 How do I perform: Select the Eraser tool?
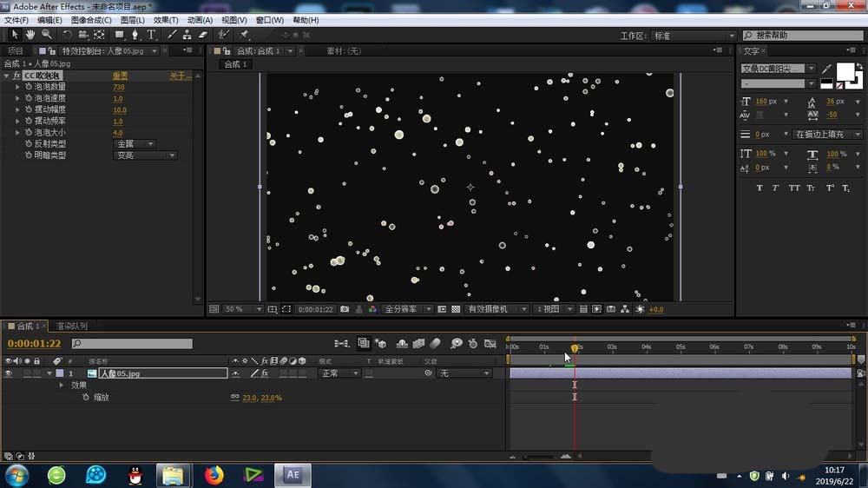(203, 35)
